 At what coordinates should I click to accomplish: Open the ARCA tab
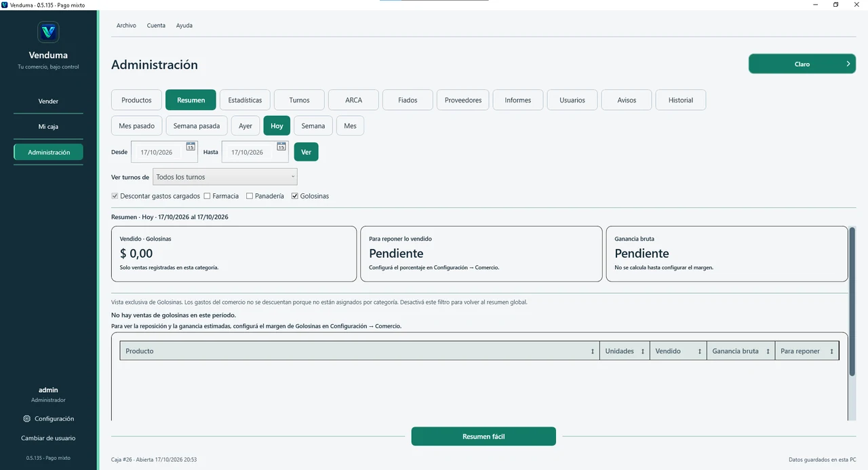click(x=353, y=100)
